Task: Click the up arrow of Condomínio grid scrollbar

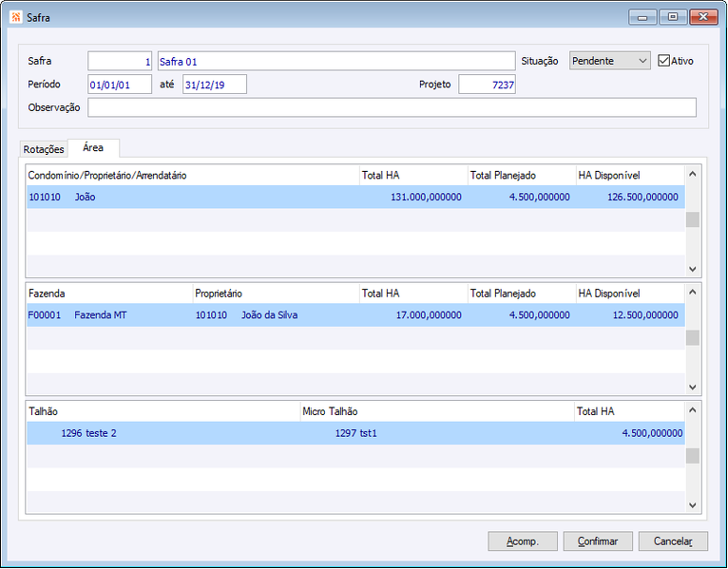Action: (x=693, y=174)
